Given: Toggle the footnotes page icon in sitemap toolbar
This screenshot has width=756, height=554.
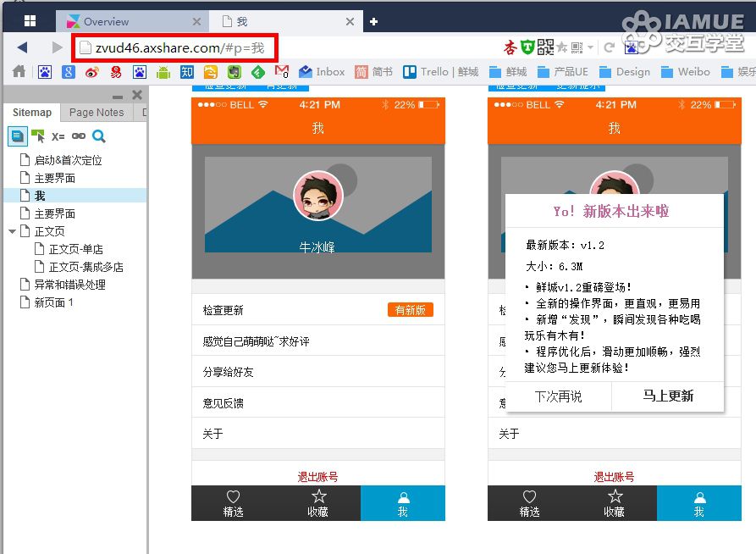Looking at the screenshot, I should pos(18,136).
